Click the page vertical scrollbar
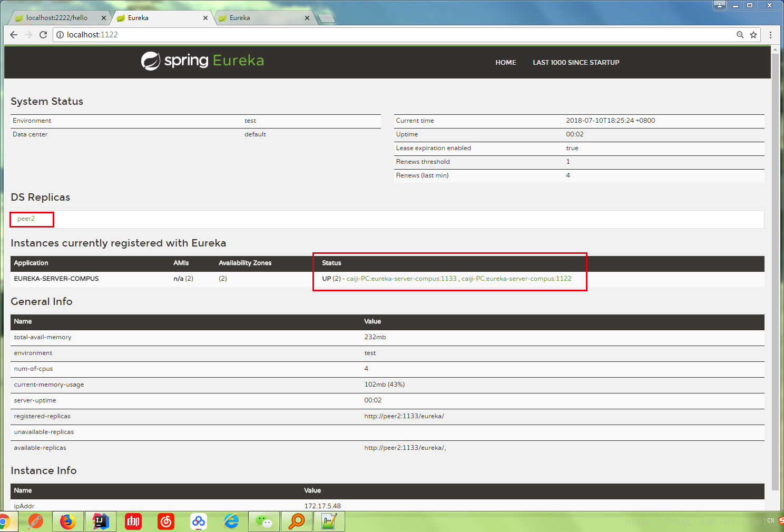Image resolution: width=784 pixels, height=532 pixels. pyautogui.click(x=775, y=271)
